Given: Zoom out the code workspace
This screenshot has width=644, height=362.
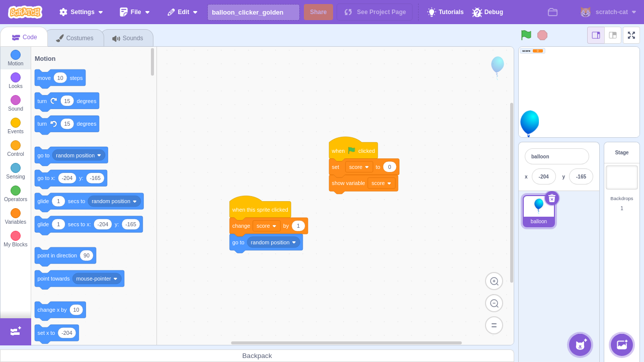Looking at the screenshot, I should [x=494, y=303].
